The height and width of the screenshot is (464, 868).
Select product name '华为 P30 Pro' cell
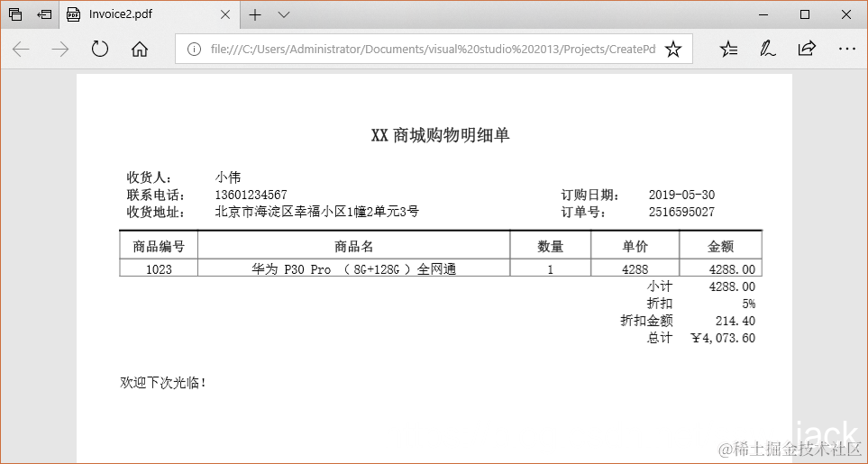(353, 269)
